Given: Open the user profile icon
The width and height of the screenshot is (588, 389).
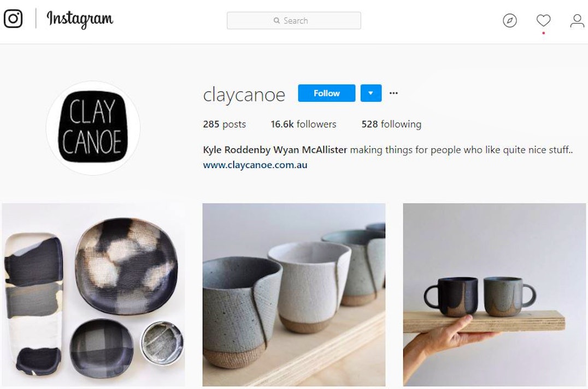Looking at the screenshot, I should point(577,21).
